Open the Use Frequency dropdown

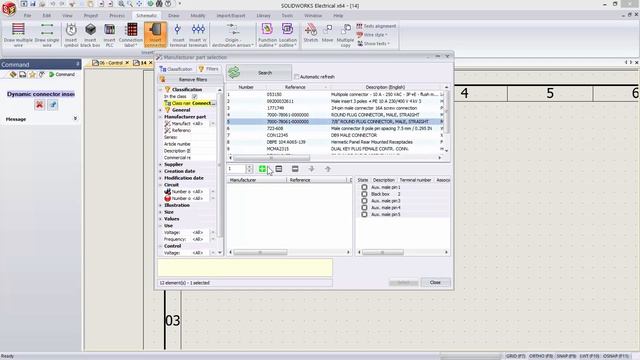pyautogui.click(x=213, y=240)
